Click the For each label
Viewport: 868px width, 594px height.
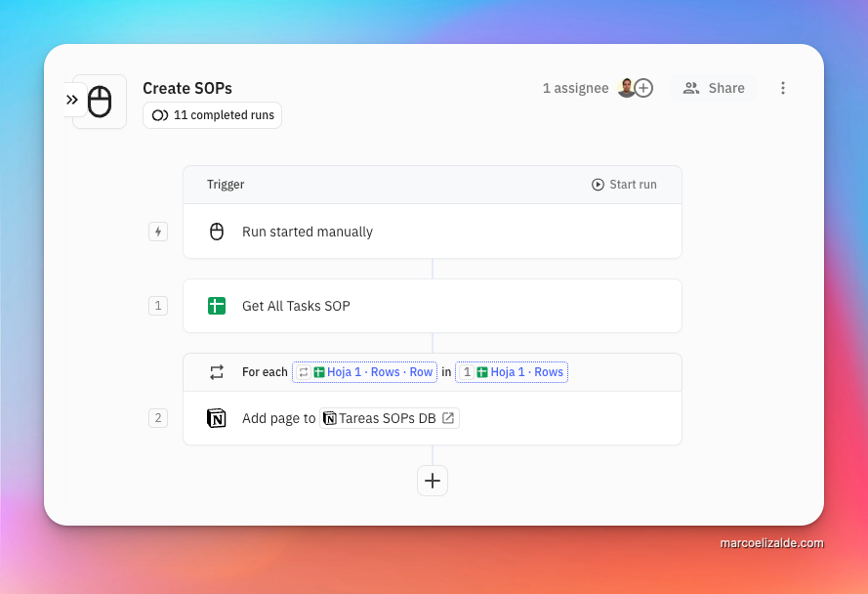[x=265, y=372]
